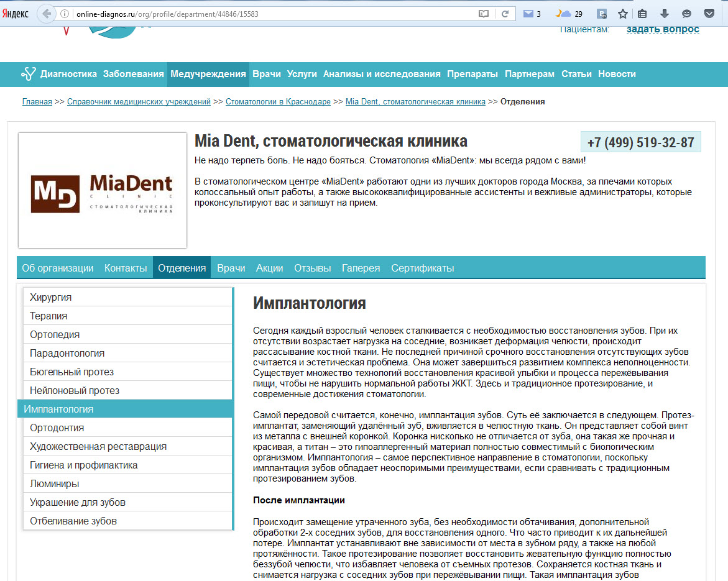728x581 pixels.
Task: Click the Имплантология article heading
Action: (x=309, y=303)
